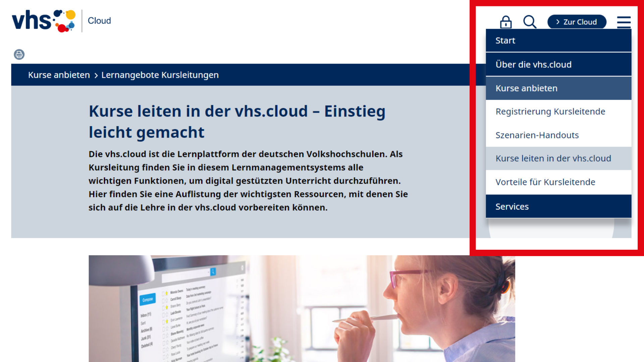Open Registrierung Kursleitende submenu entry
Screen dimensions: 644x362
(x=550, y=112)
